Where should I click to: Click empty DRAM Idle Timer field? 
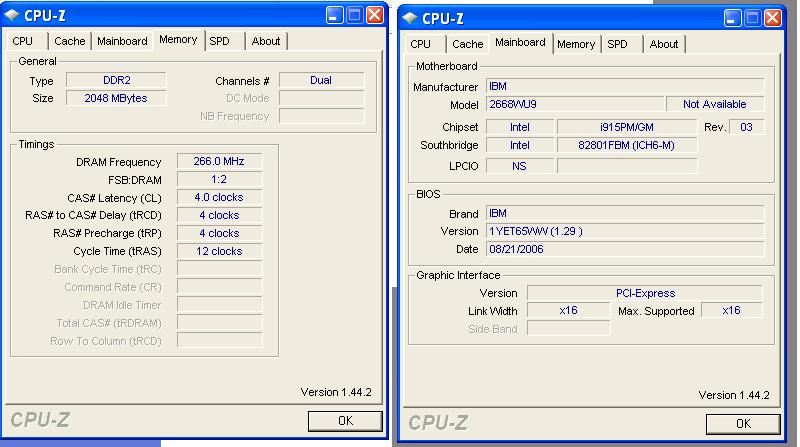pos(219,305)
